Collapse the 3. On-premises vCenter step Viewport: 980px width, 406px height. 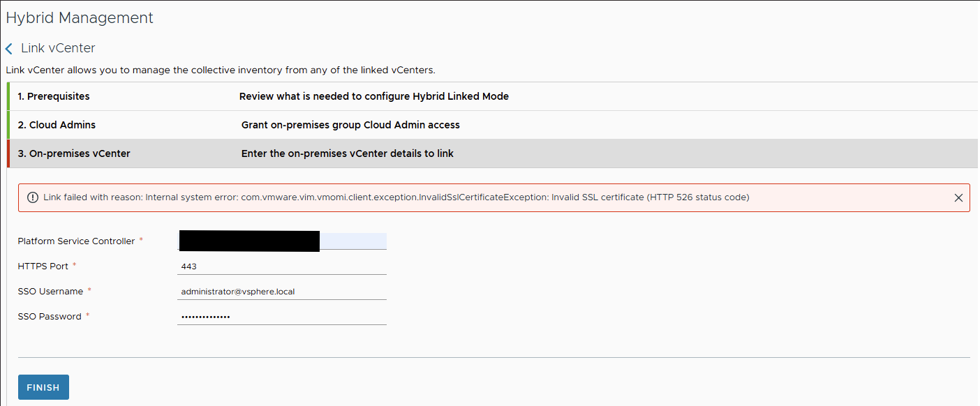point(74,153)
